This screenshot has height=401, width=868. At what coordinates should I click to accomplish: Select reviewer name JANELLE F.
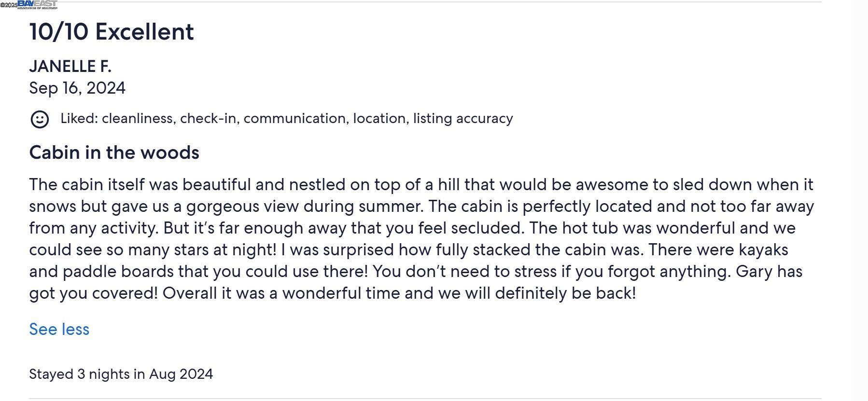click(70, 66)
